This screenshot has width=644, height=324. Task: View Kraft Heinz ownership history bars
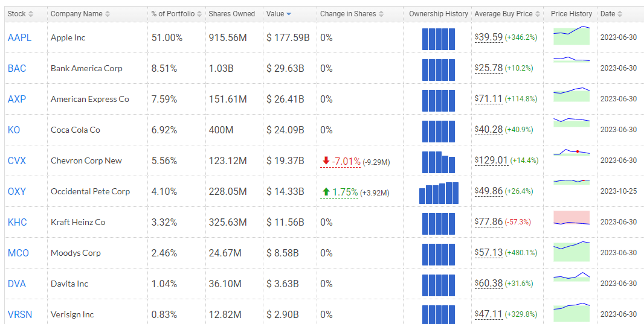point(439,223)
